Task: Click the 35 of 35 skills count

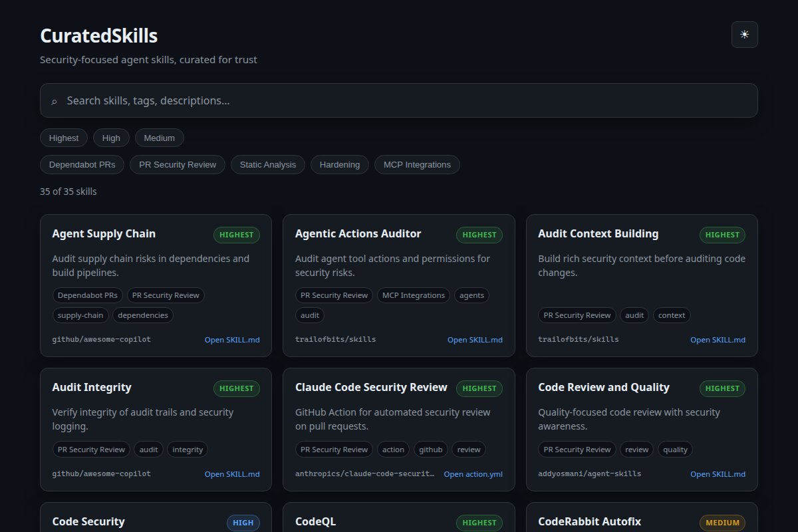Action: [68, 192]
